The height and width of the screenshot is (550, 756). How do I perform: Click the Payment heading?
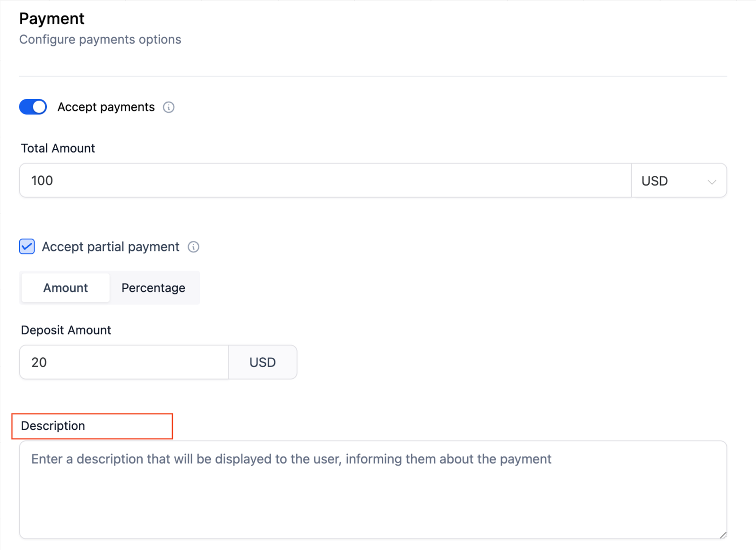click(x=52, y=18)
